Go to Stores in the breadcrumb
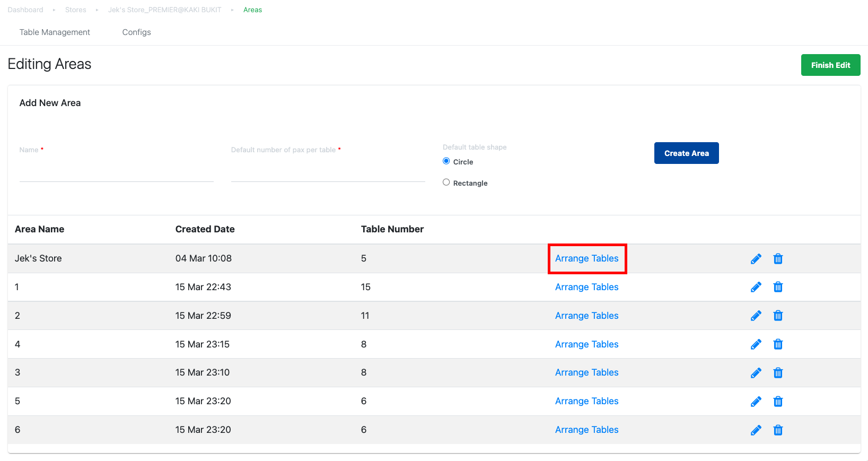Image resolution: width=868 pixels, height=461 pixels. (76, 10)
